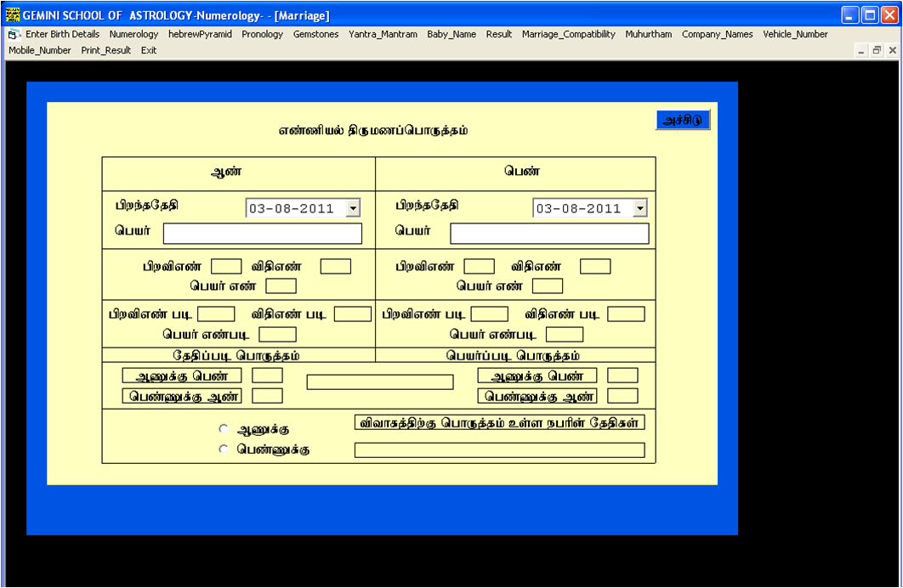Open the Company_Names menu
The width and height of the screenshot is (903, 588).
[x=717, y=34]
